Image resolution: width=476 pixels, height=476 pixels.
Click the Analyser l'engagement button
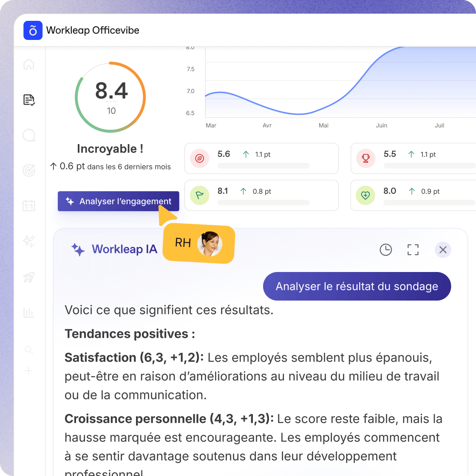click(x=119, y=201)
